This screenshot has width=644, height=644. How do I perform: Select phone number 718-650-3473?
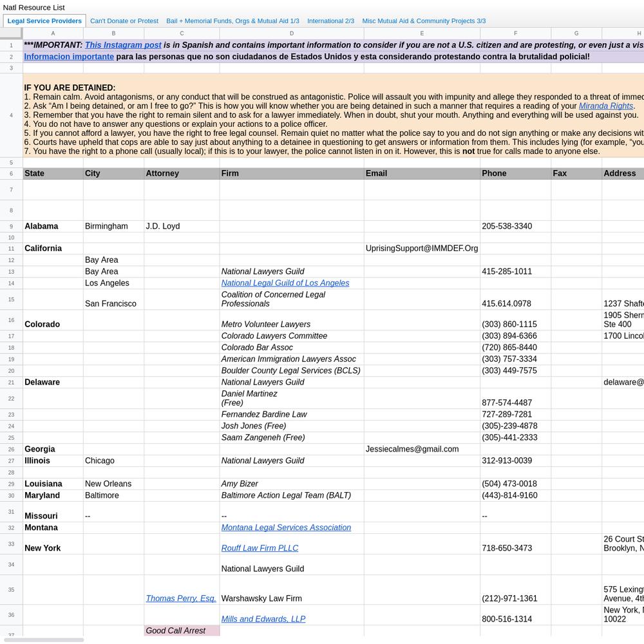515,544
